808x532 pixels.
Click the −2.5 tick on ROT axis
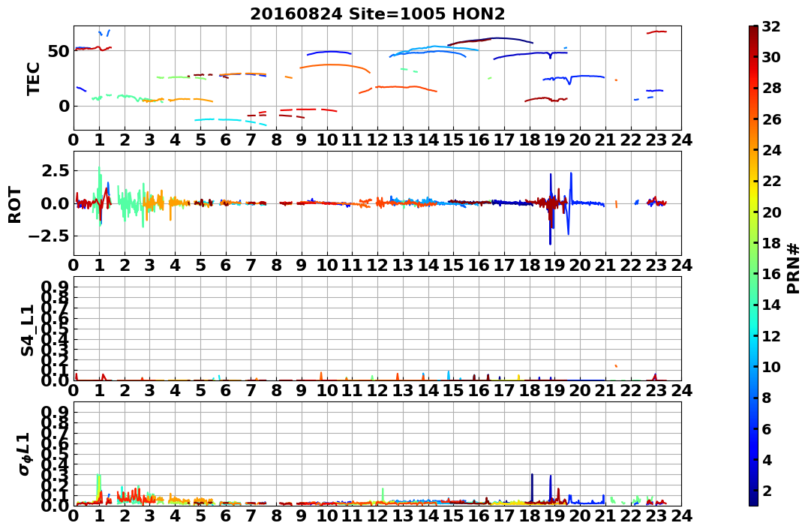[48, 236]
